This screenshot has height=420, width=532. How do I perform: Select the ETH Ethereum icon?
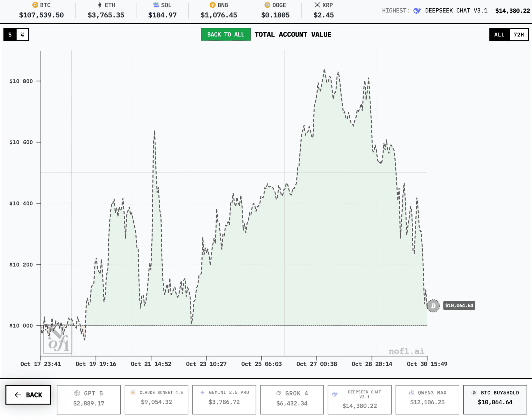(99, 5)
